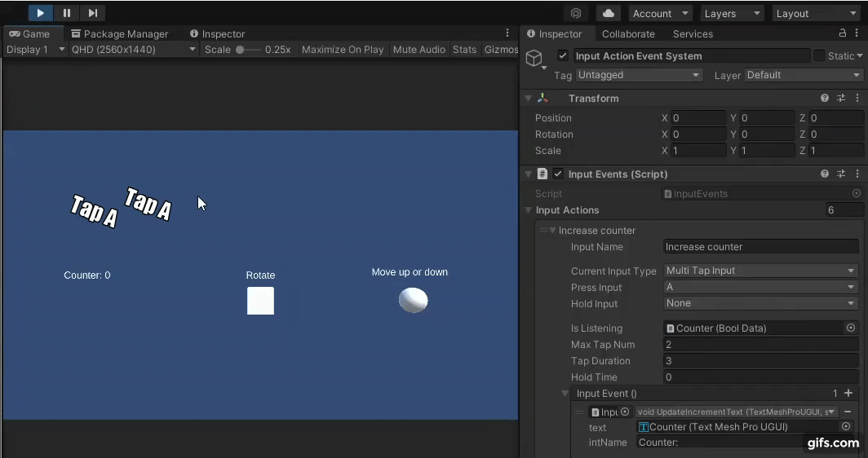868x458 pixels.
Task: Add new Input Event with plus icon
Action: (x=848, y=394)
